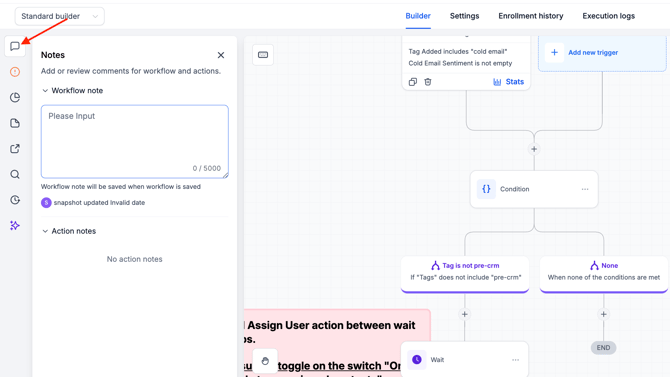Viewport: 670px width, 377px height.
Task: Add step under None branch
Action: tap(603, 314)
